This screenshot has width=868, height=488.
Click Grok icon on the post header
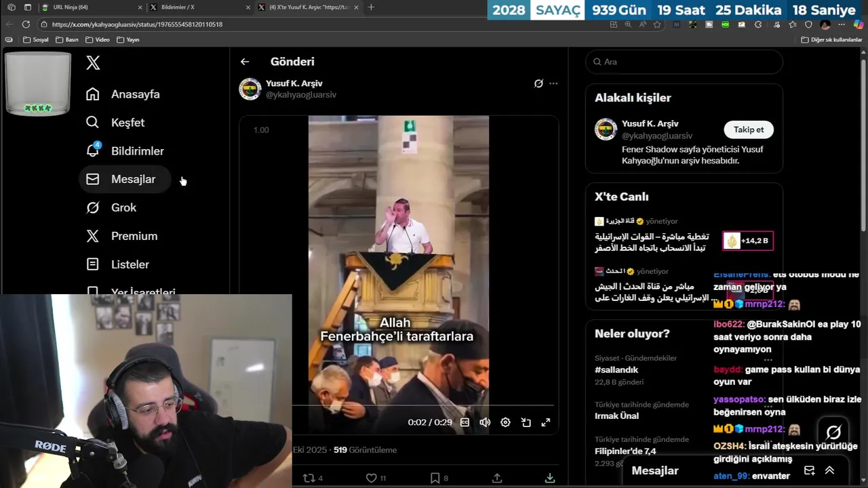[x=538, y=83]
